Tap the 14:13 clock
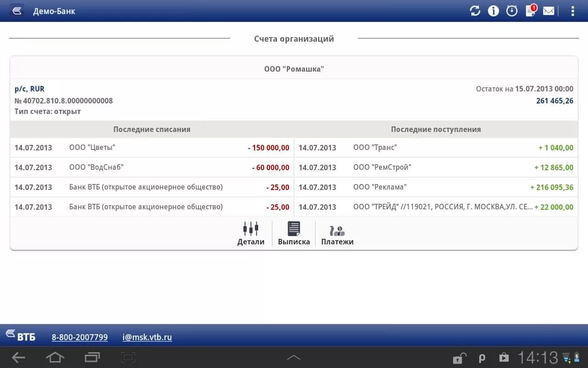 [538, 357]
